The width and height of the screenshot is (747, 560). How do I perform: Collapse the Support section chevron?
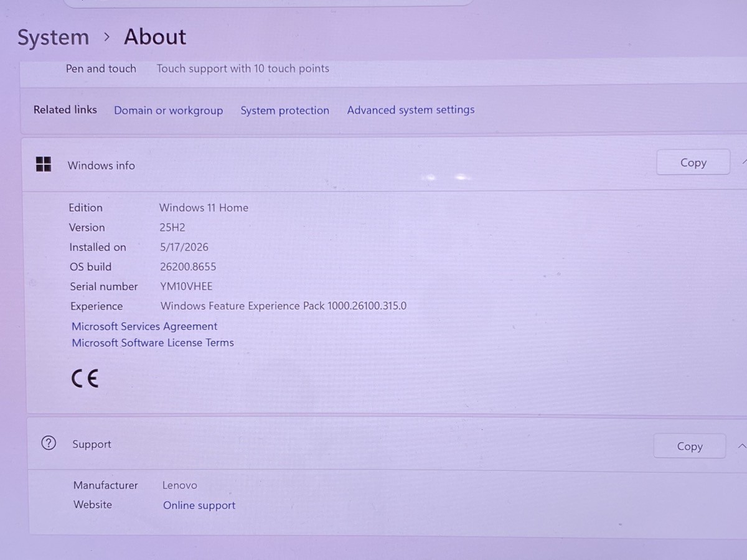tap(741, 446)
